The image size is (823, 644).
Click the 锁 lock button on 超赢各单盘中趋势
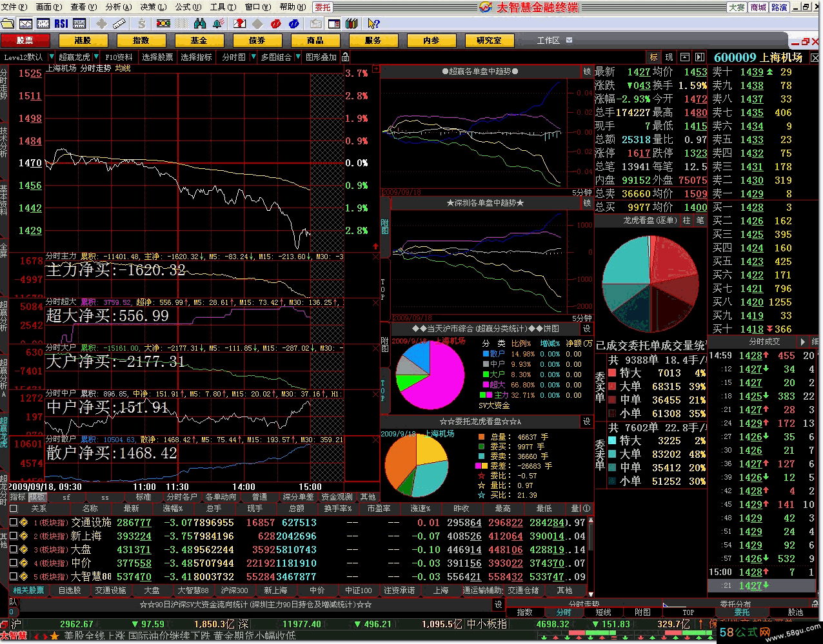[587, 72]
